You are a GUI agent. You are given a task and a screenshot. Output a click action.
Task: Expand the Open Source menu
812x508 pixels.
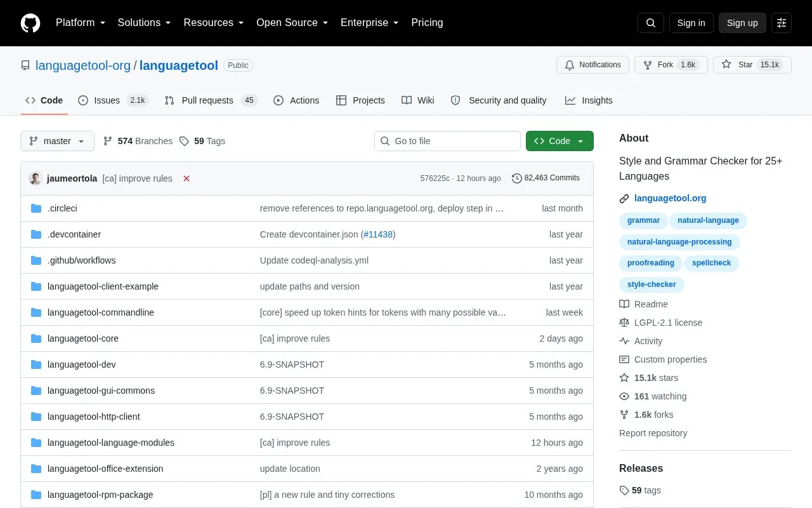click(292, 23)
